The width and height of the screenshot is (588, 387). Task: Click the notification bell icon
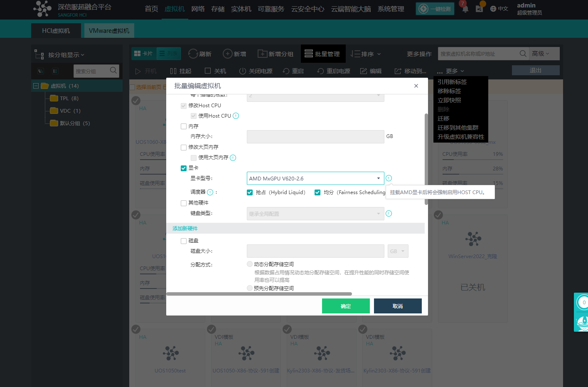tap(465, 9)
